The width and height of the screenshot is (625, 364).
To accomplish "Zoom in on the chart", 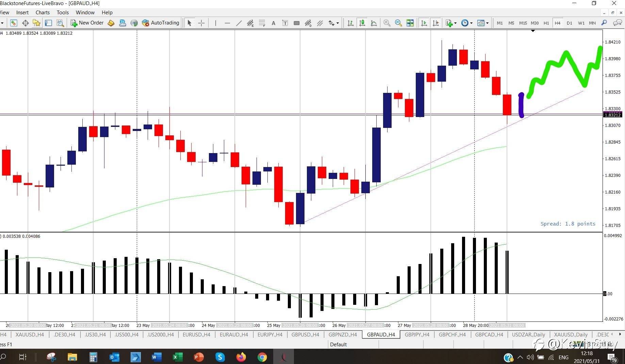I will click(387, 23).
